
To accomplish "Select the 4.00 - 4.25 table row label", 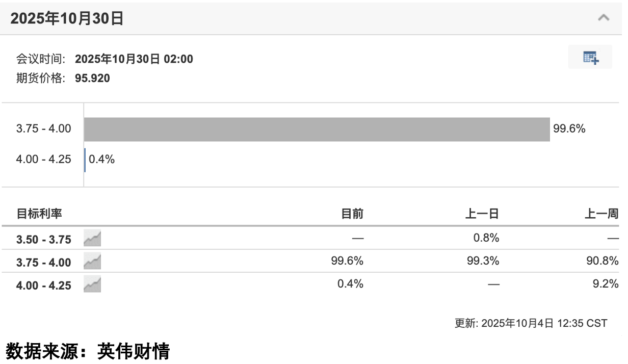I will point(44,284).
